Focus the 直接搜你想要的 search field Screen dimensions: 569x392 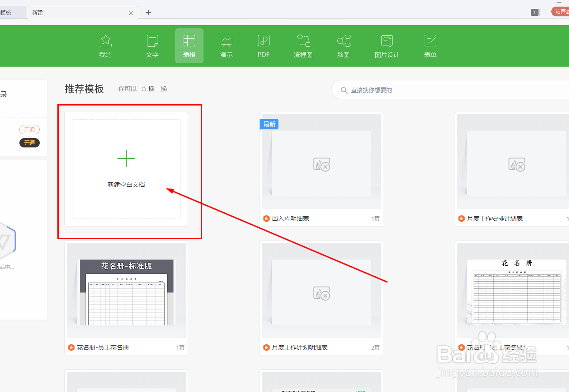pos(450,90)
